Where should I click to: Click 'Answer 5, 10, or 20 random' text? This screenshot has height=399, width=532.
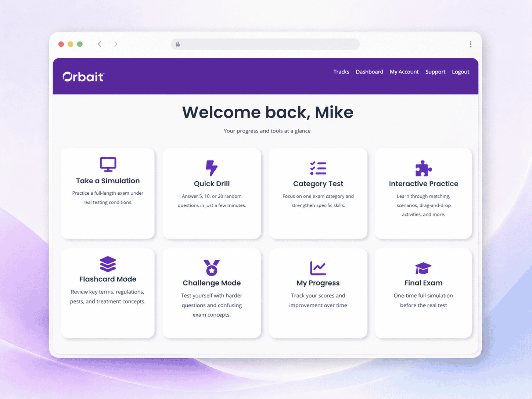click(212, 196)
